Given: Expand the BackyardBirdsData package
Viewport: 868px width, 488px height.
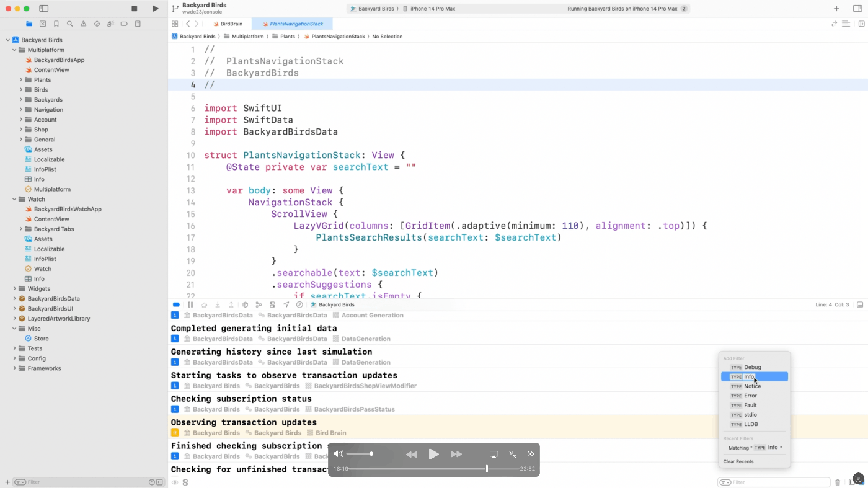Looking at the screenshot, I should (x=14, y=298).
